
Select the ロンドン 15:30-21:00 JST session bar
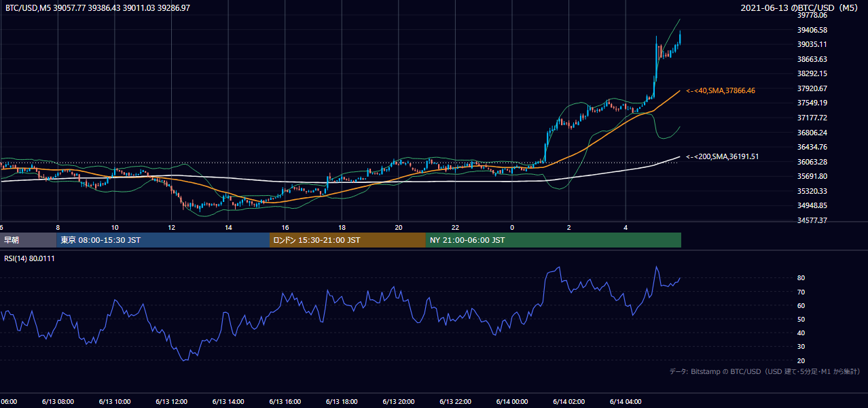[348, 240]
